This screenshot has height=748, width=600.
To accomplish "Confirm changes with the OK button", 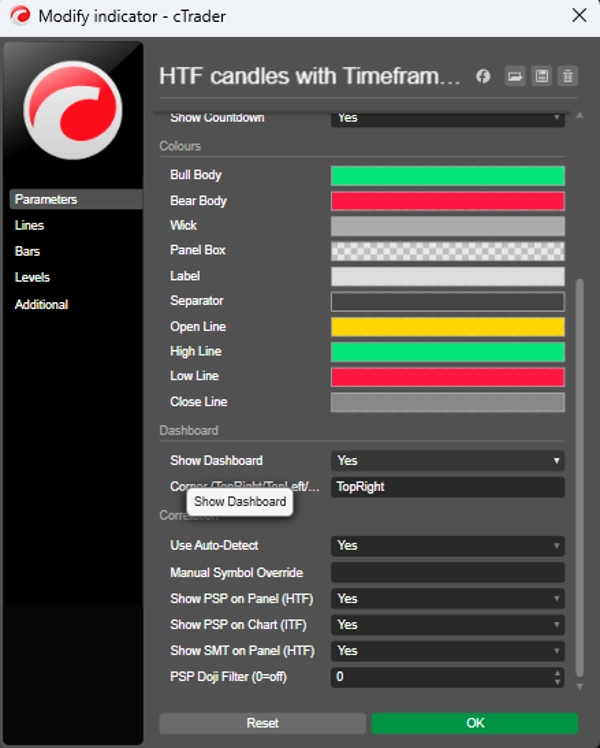I will pyautogui.click(x=475, y=723).
